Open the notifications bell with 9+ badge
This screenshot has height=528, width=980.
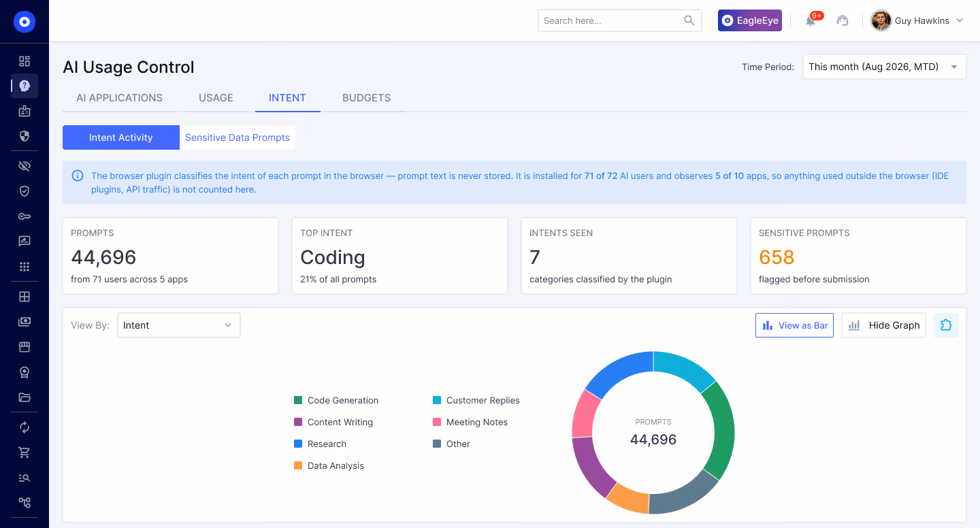pos(811,20)
